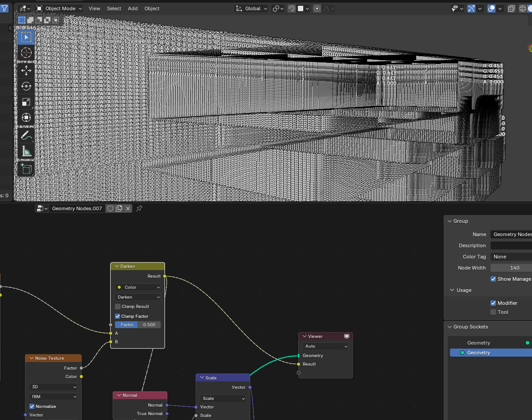Select the Add Cube tool
The width and height of the screenshot is (532, 420).
pos(26,169)
